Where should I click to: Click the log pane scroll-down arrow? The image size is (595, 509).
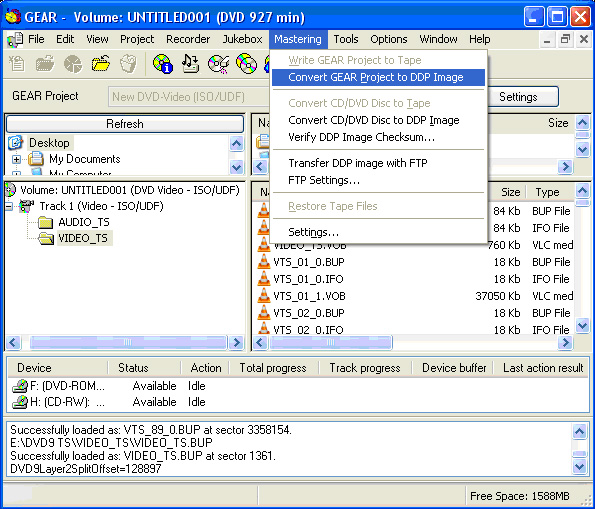pyautogui.click(x=579, y=466)
